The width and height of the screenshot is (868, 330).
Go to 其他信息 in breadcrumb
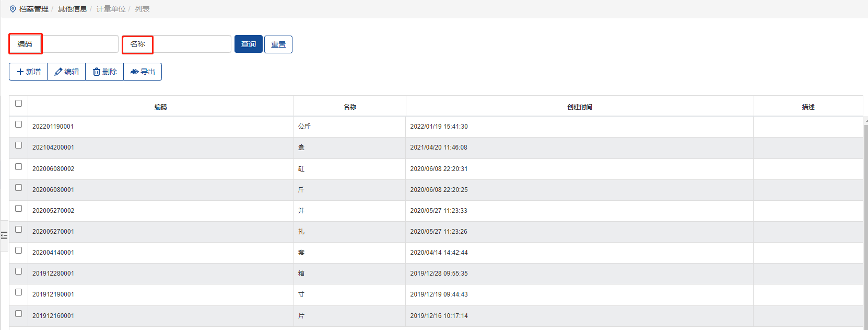coord(72,9)
